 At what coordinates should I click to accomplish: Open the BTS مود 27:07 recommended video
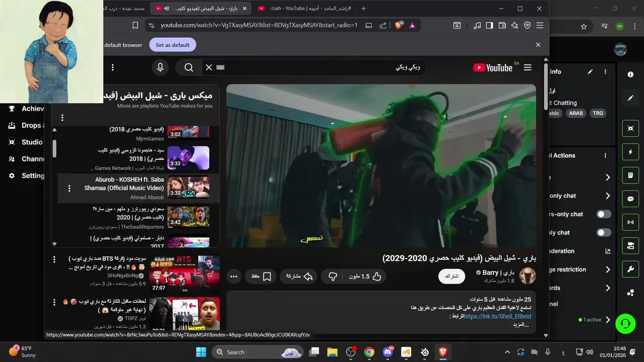184,274
